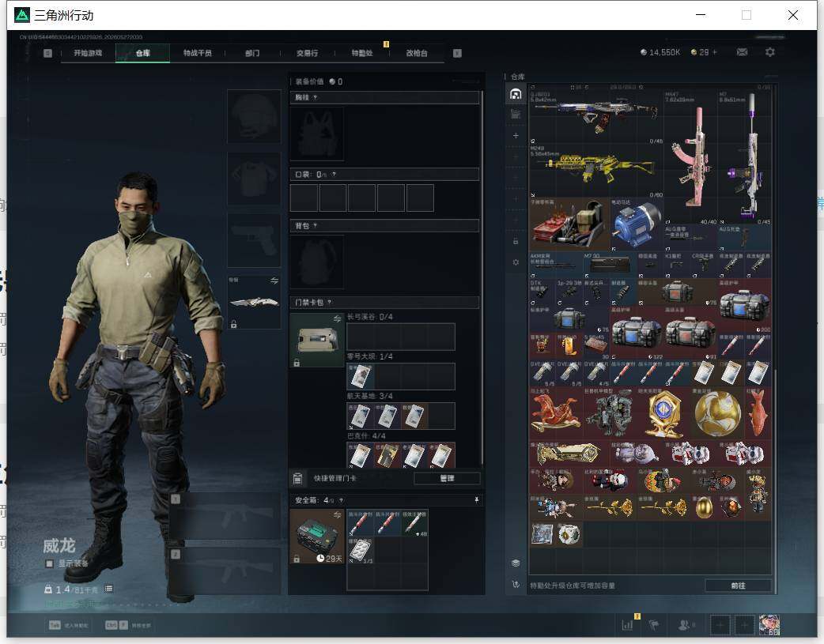This screenshot has width=824, height=644.
Task: Switch to the 特战干员 tab
Action: (x=197, y=53)
